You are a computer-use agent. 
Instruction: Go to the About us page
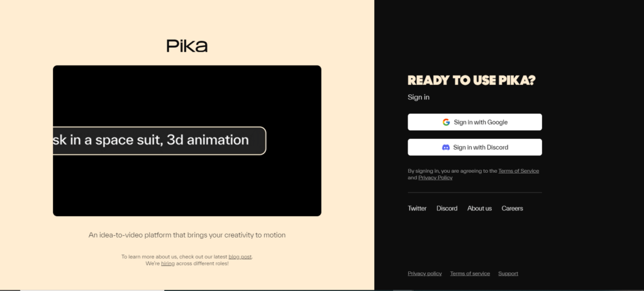coord(479,208)
